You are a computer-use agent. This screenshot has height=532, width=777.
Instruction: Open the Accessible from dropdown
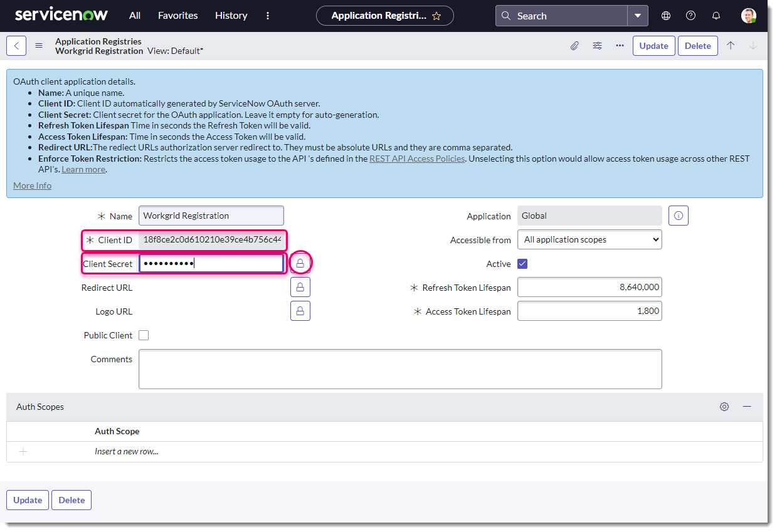(589, 239)
